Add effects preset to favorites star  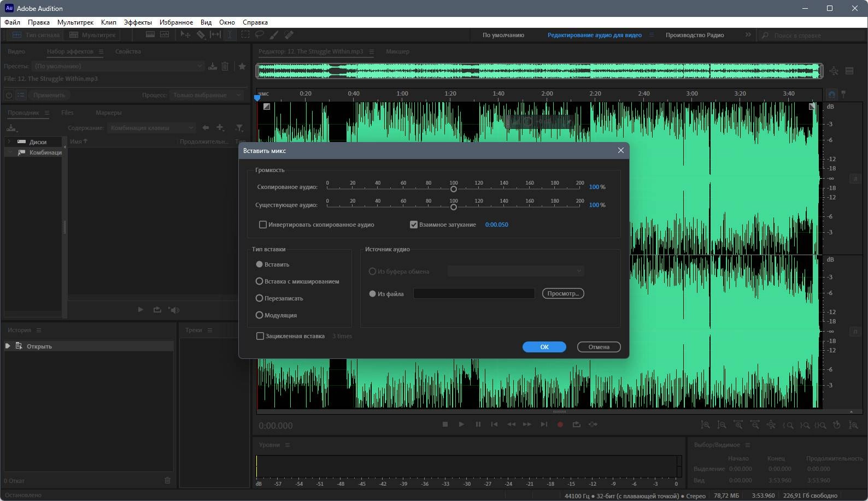(x=242, y=66)
